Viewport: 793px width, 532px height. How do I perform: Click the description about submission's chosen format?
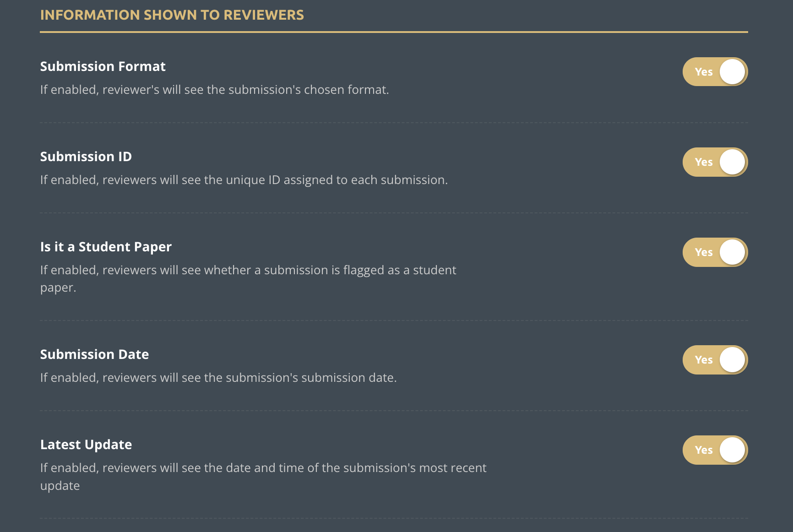coord(214,90)
